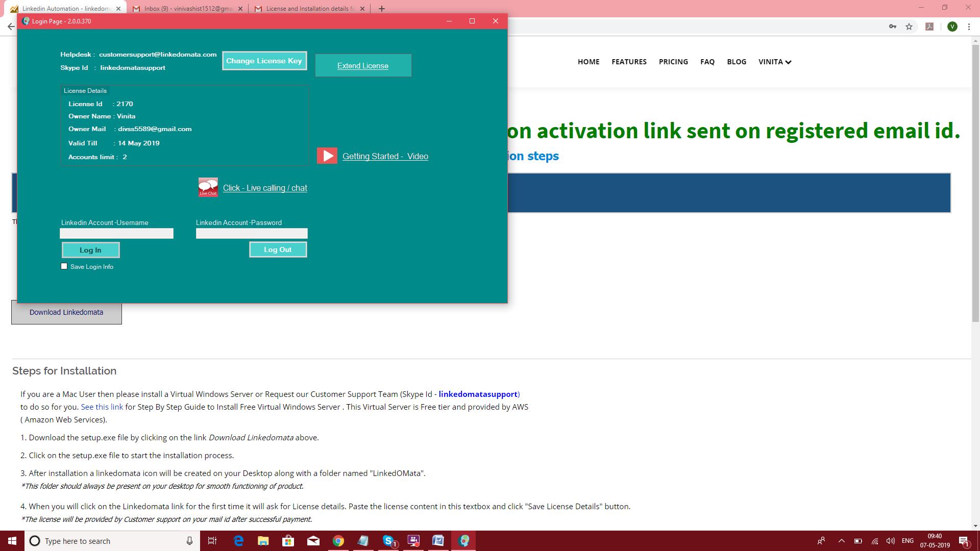Switch to Google Chrome on taskbar
The height and width of the screenshot is (551, 980).
coord(338,541)
